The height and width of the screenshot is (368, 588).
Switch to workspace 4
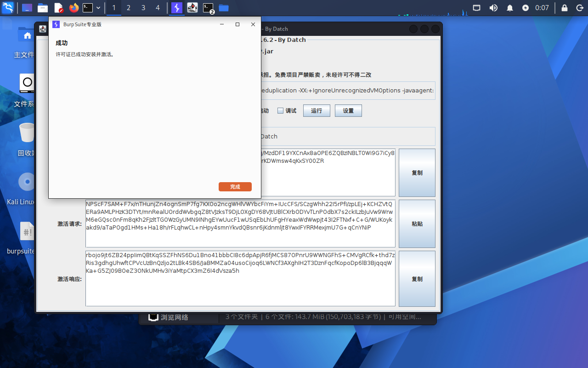tap(158, 8)
